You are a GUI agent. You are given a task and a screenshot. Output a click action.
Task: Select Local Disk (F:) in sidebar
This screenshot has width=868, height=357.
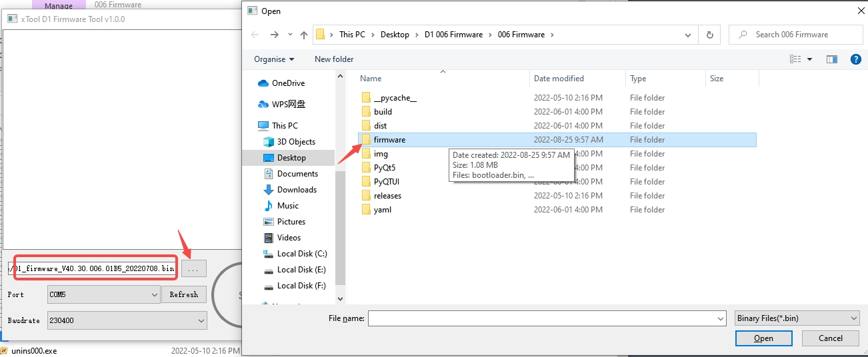[301, 286]
